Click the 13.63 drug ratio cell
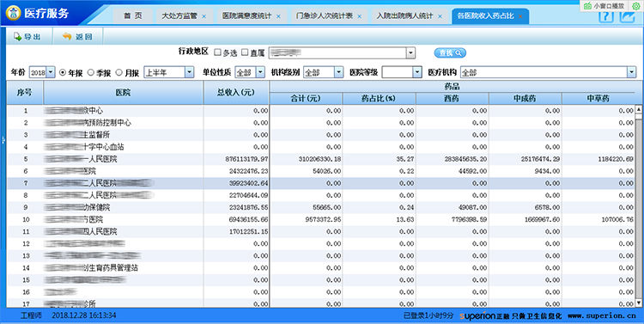 click(x=379, y=219)
